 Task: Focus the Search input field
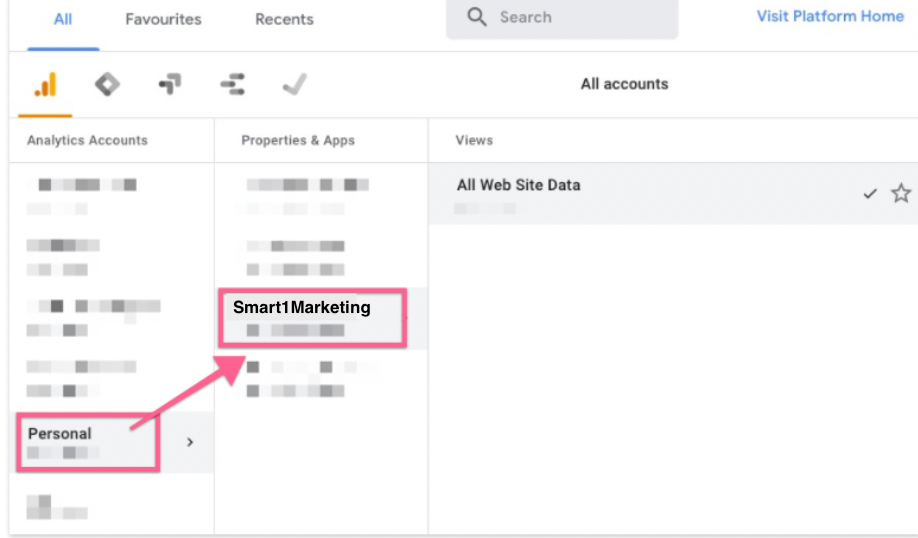tap(580, 18)
